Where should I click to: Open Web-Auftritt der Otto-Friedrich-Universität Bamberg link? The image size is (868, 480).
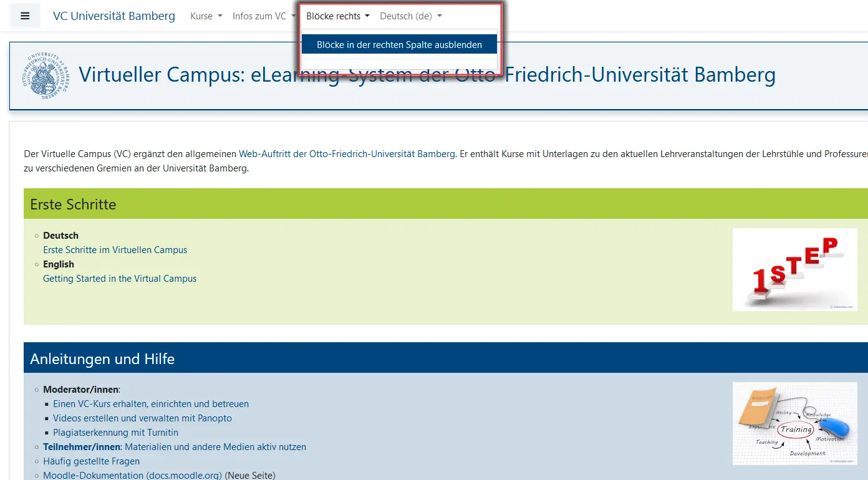(347, 154)
